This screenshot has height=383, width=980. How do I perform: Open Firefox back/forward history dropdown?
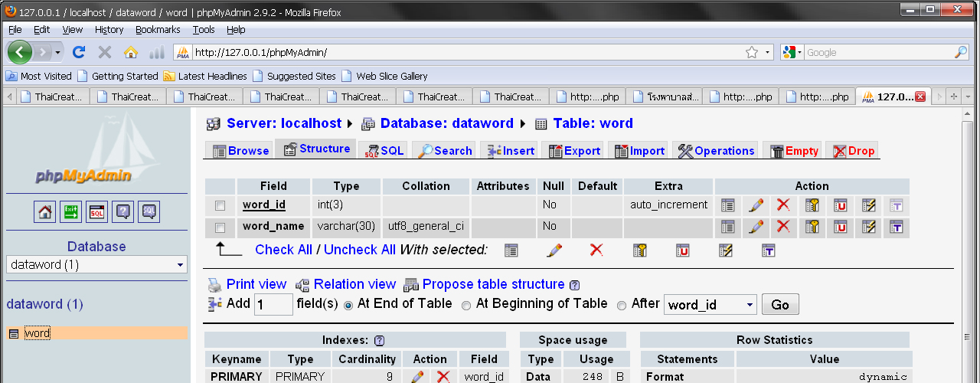[x=57, y=52]
